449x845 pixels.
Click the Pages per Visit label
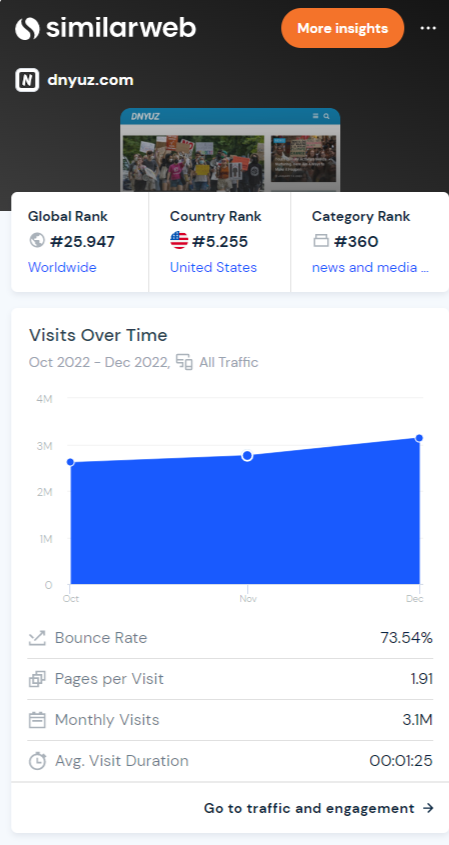click(109, 679)
